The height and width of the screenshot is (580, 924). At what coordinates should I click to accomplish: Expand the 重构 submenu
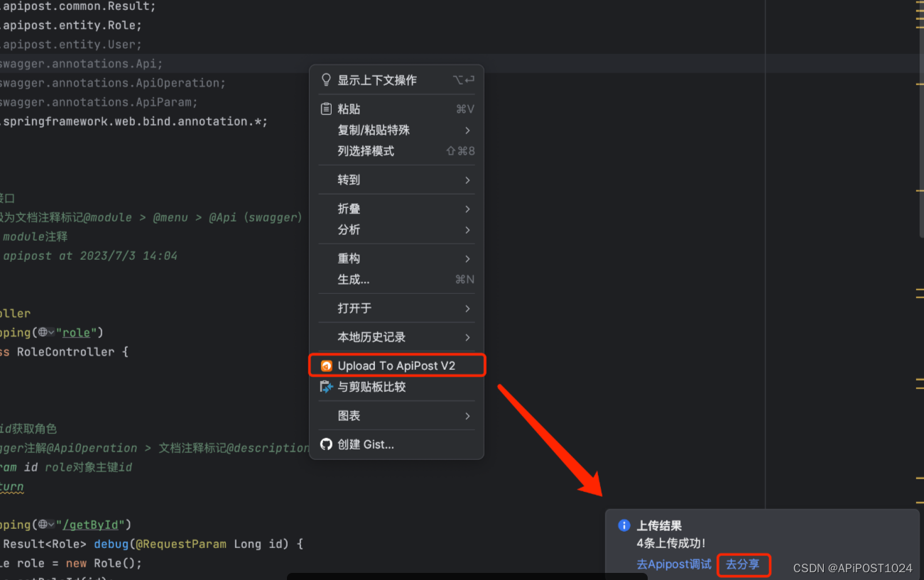pos(396,258)
